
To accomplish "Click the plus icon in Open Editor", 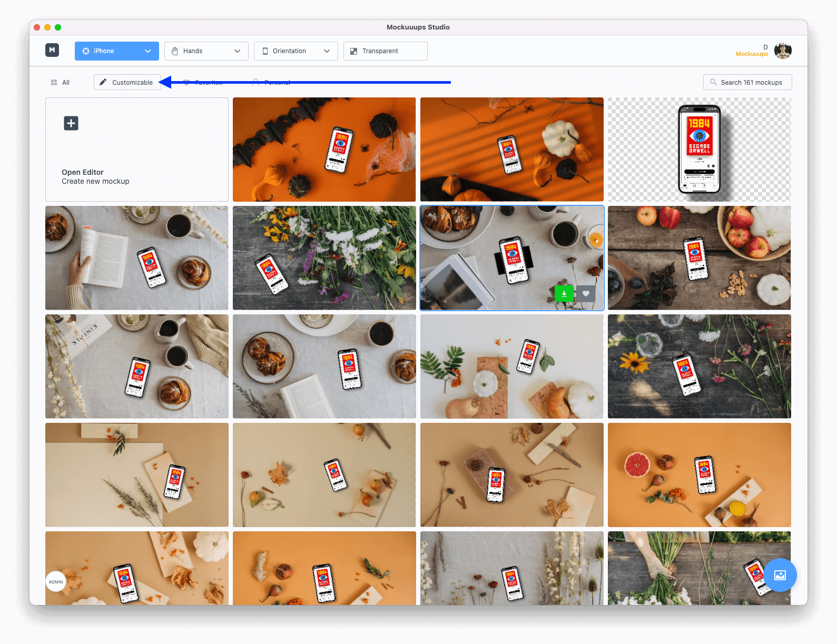I will tap(71, 123).
